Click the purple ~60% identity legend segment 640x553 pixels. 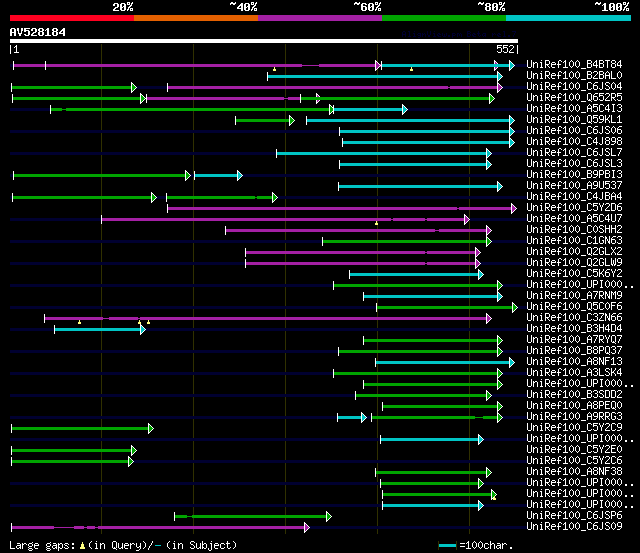point(320,18)
